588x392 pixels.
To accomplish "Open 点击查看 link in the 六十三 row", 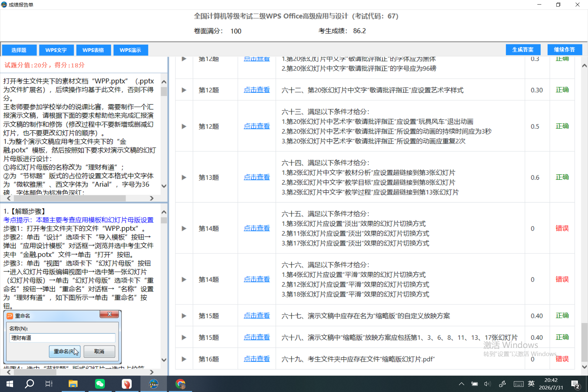I will 257,126.
